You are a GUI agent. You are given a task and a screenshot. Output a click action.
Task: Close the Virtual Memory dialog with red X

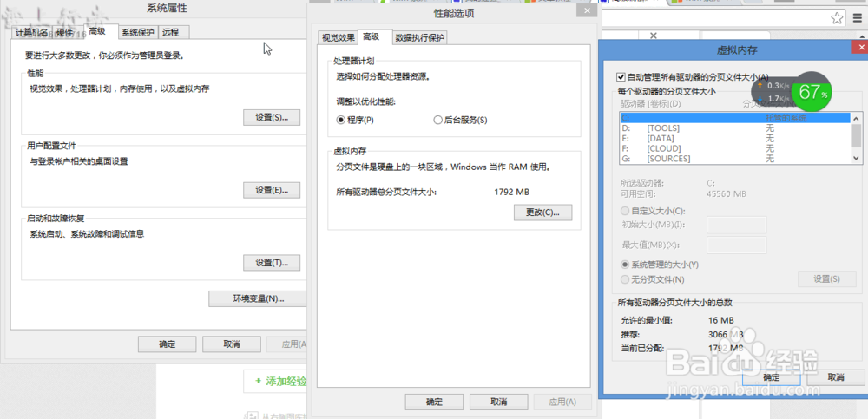coord(861,49)
